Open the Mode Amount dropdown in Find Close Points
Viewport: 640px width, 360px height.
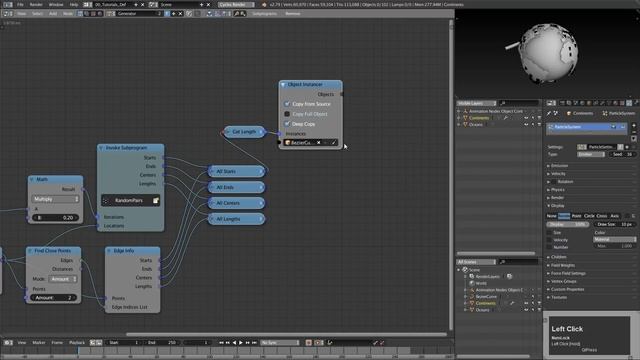63,279
